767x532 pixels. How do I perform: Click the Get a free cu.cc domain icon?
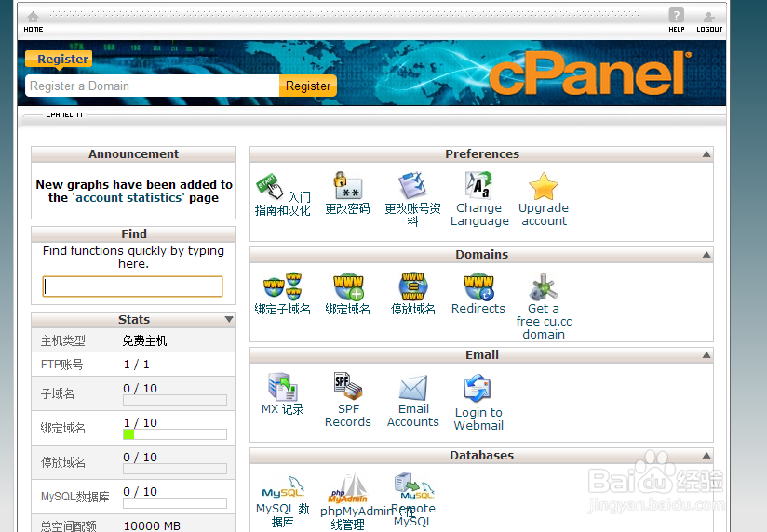(544, 286)
